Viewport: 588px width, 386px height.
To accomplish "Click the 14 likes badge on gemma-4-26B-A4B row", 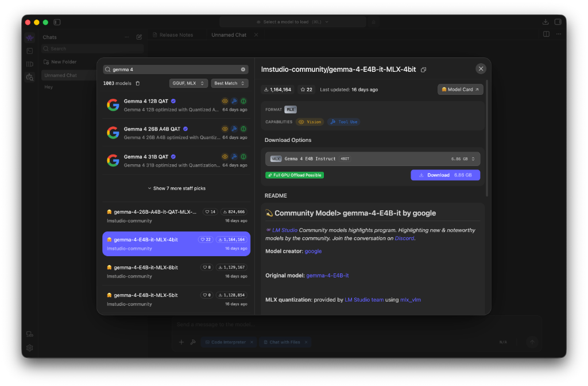I will tap(210, 212).
